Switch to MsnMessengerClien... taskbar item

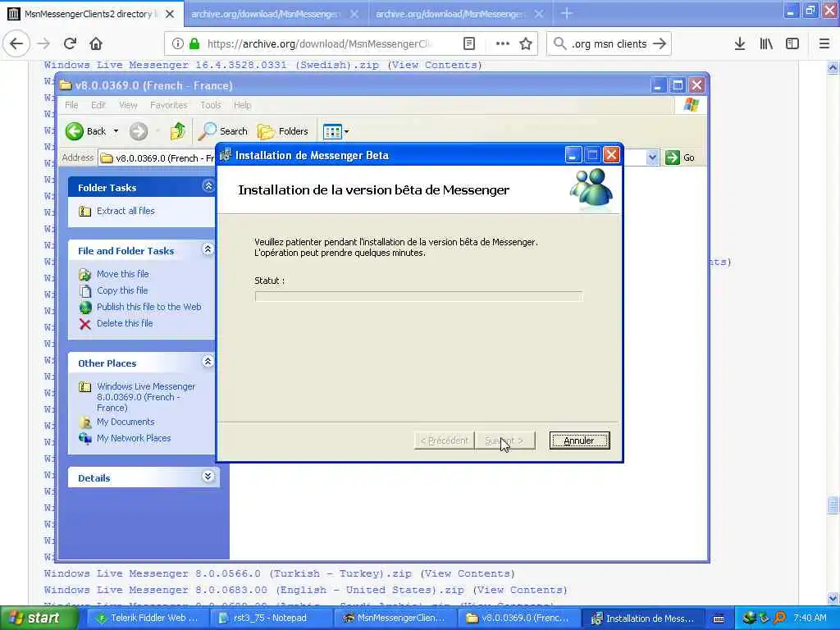[x=395, y=619]
